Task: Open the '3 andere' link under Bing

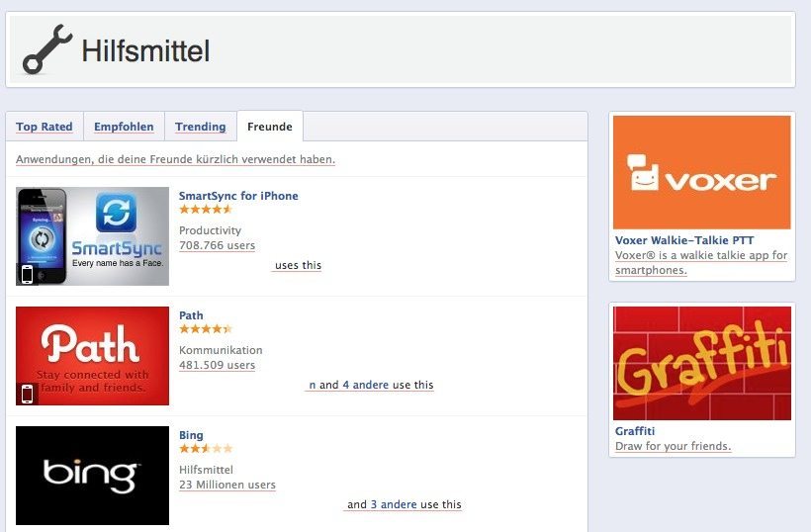Action: pos(394,504)
